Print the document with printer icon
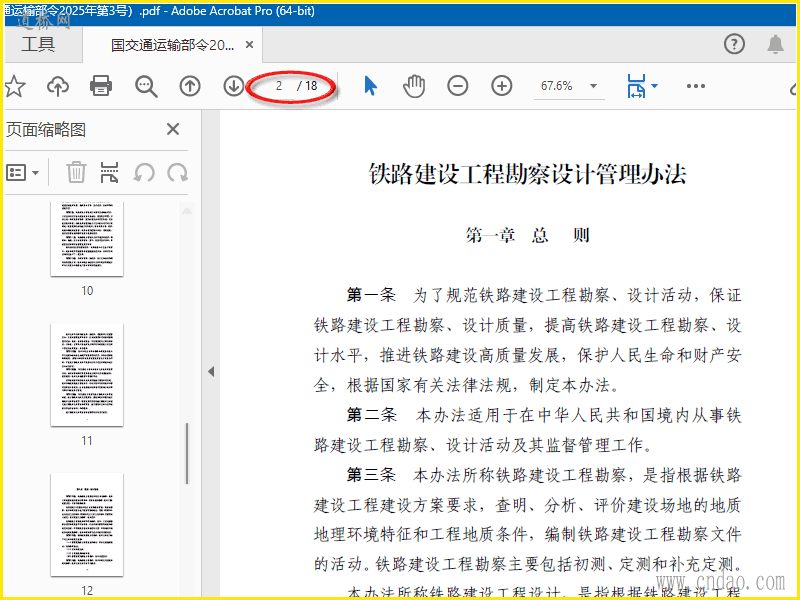The image size is (800, 600). (x=101, y=86)
